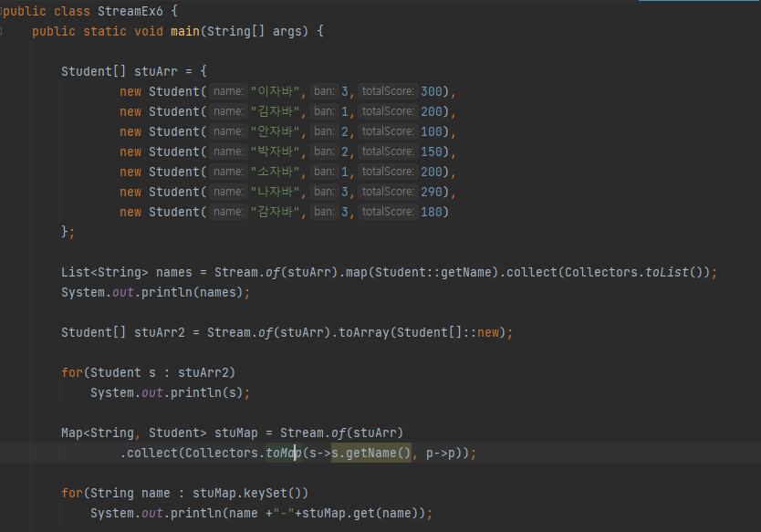Screen dimensions: 761x532
Task: Click the Map<String, Student> type
Action: [x=133, y=433]
